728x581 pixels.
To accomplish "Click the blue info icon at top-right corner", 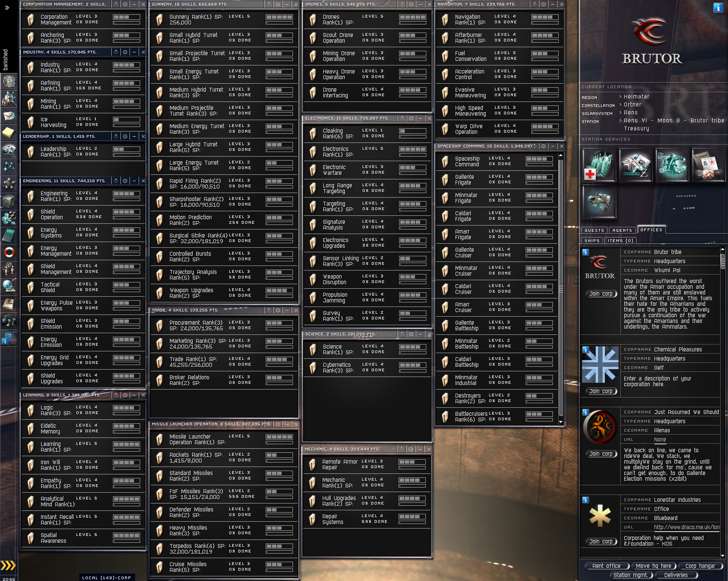I will [x=718, y=7].
